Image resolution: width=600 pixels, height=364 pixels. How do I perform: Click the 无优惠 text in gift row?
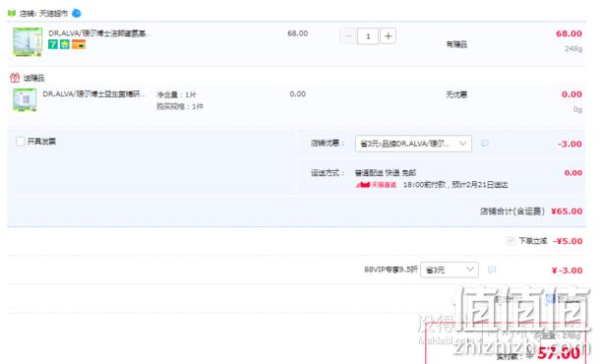[456, 94]
